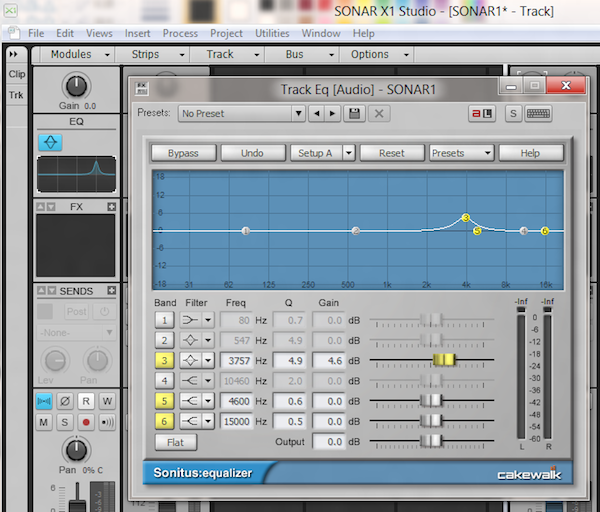Click the automation read/write icon in plugin header
600x512 pixels.
tap(482, 114)
